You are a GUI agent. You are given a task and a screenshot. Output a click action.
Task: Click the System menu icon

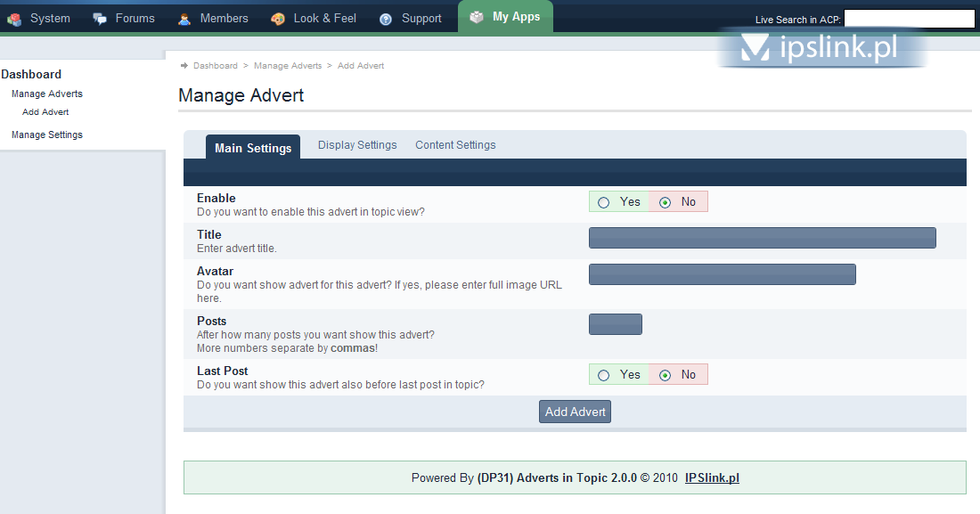tap(14, 19)
